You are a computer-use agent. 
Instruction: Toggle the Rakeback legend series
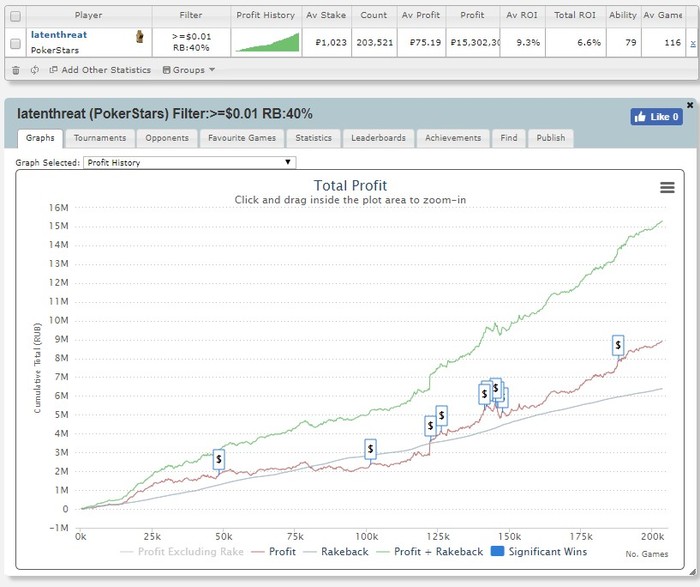click(x=336, y=552)
